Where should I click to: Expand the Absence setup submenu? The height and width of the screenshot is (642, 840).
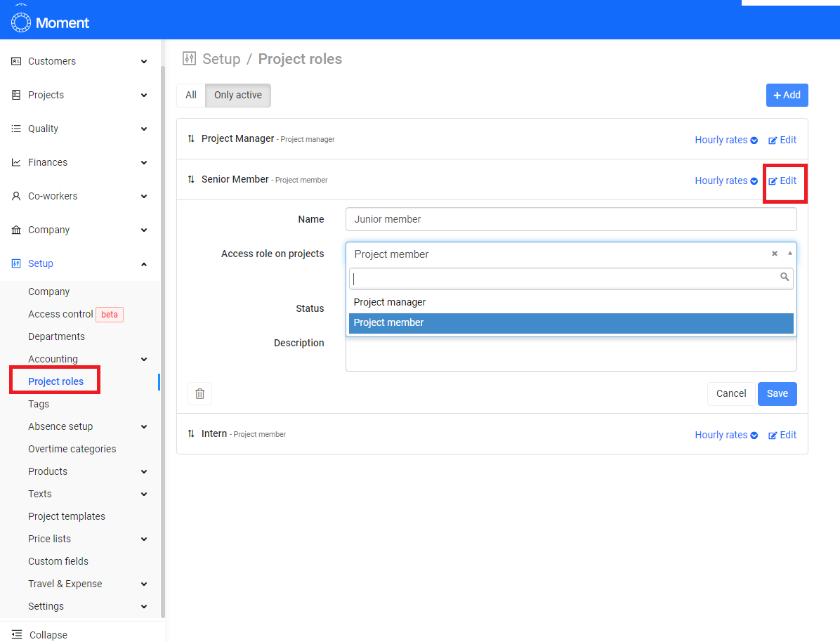pos(143,427)
